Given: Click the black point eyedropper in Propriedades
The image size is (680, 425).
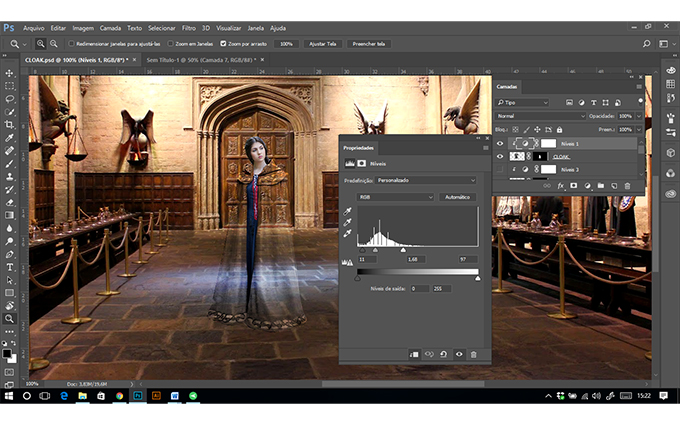Looking at the screenshot, I should pos(347,211).
